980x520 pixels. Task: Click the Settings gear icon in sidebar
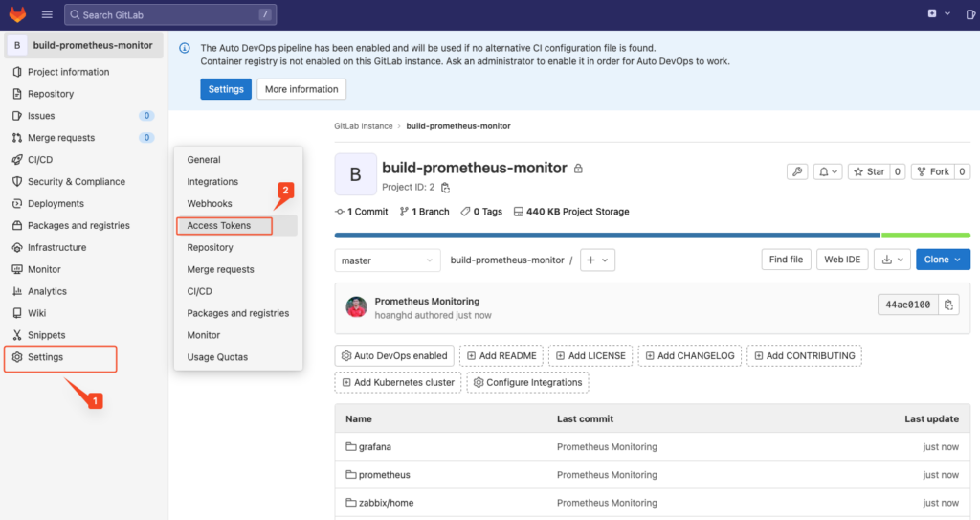[17, 356]
